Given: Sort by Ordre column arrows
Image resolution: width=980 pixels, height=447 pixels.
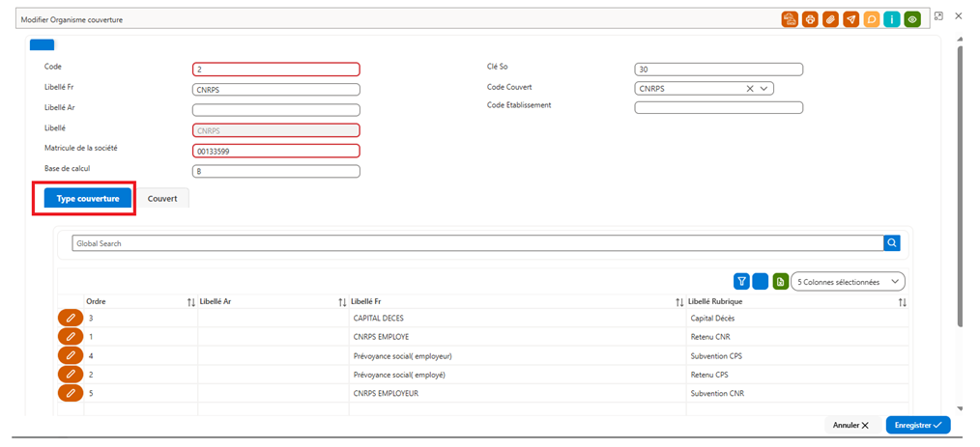Looking at the screenshot, I should [191, 302].
